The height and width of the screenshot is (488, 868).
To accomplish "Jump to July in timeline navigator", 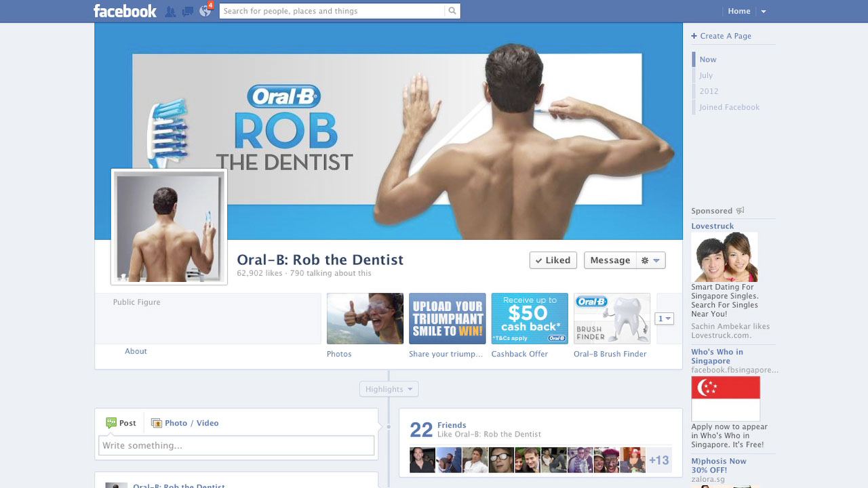I will click(706, 75).
